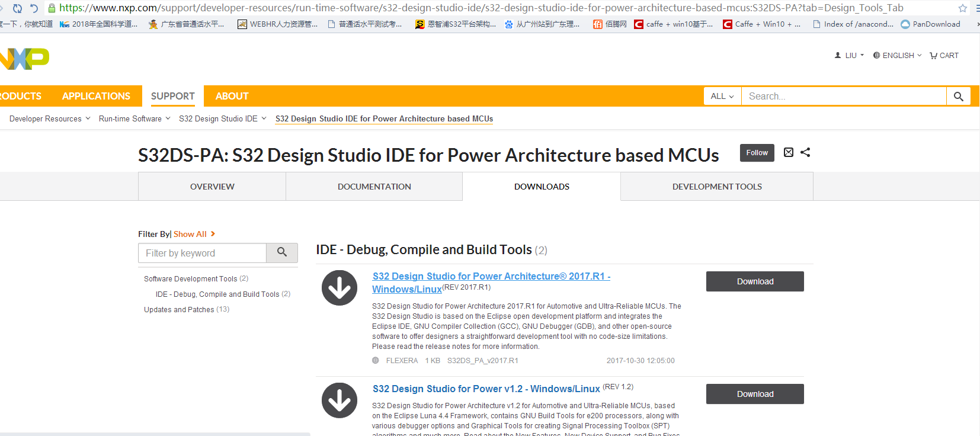Click the browser address bar URL
The width and height of the screenshot is (980, 436).
[481, 8]
